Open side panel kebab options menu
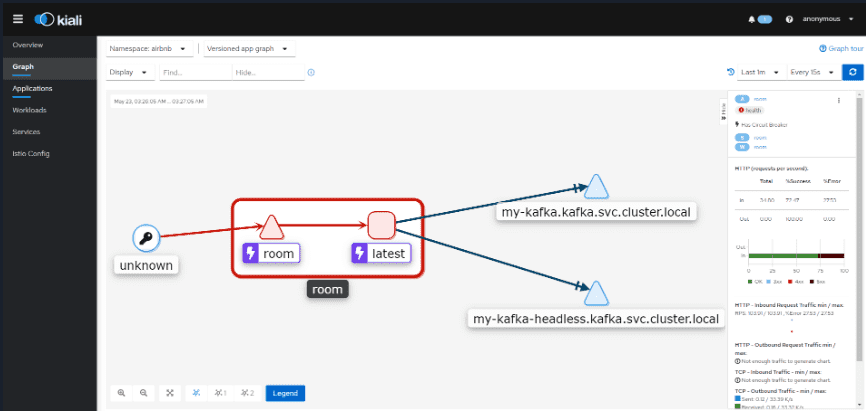The image size is (866, 411). click(x=838, y=101)
